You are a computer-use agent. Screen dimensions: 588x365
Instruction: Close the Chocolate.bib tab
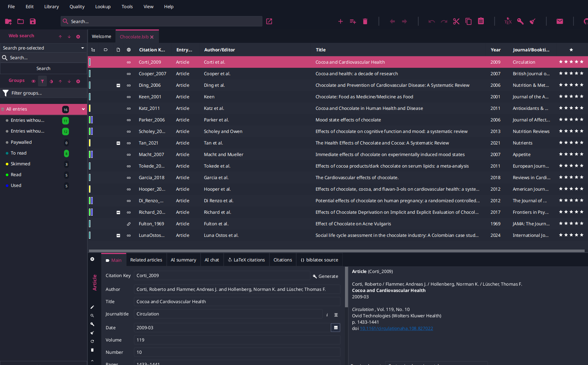click(x=152, y=37)
